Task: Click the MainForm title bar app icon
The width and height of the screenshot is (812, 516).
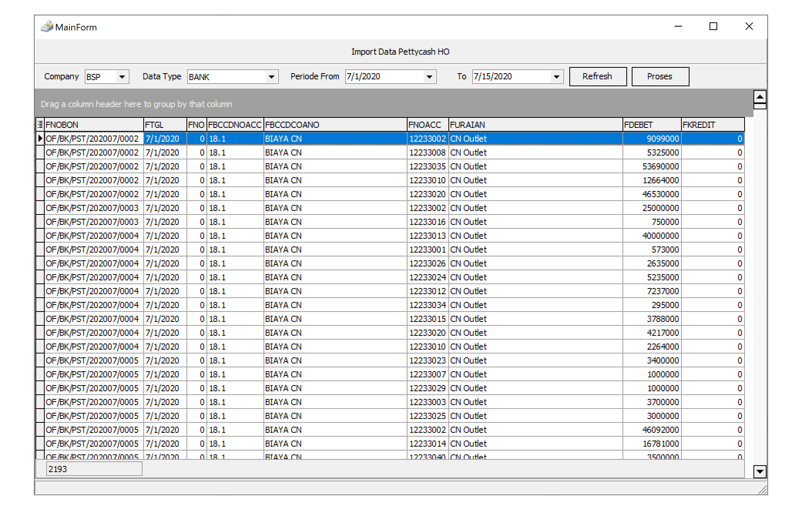Action: point(47,27)
